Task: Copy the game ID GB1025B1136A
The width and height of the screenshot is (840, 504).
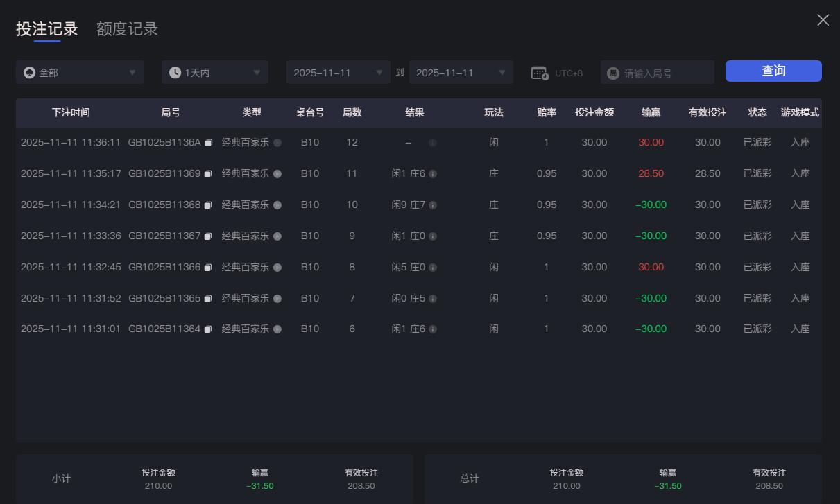Action: [x=209, y=143]
